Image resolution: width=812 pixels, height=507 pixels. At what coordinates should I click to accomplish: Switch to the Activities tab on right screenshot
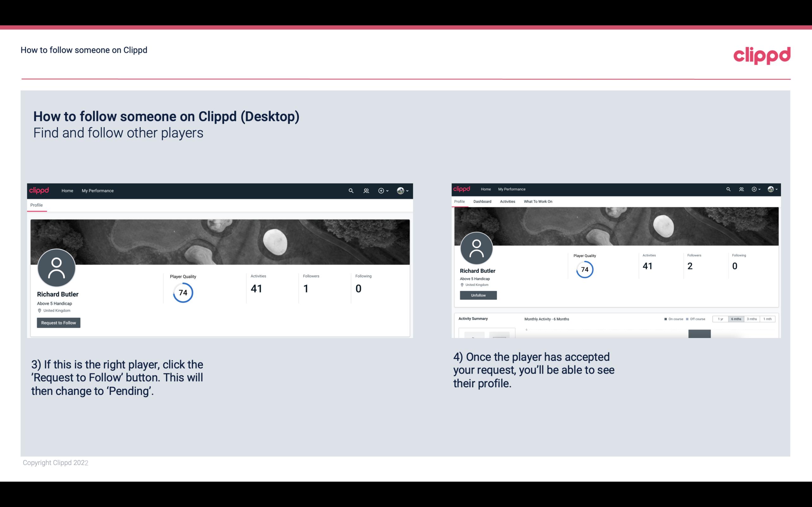[506, 202]
